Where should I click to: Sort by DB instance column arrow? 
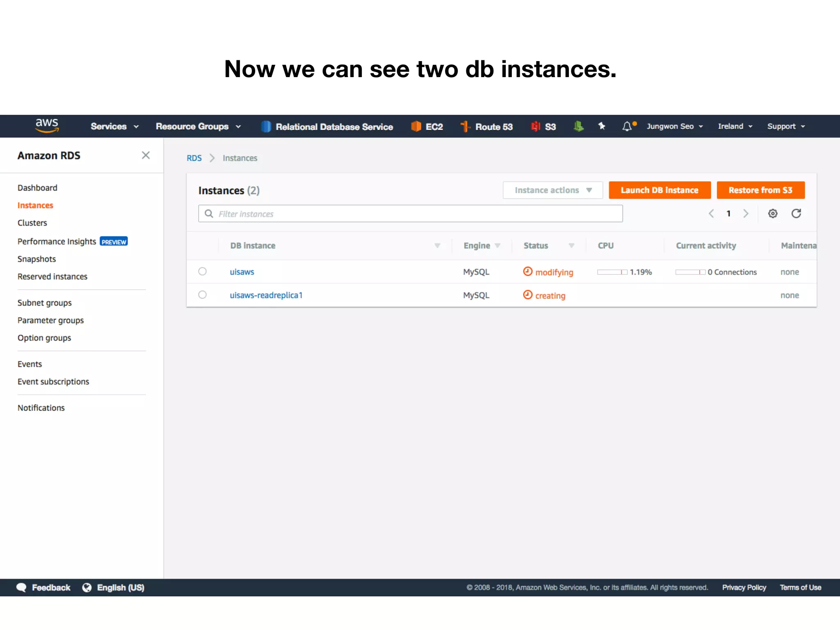coord(437,246)
